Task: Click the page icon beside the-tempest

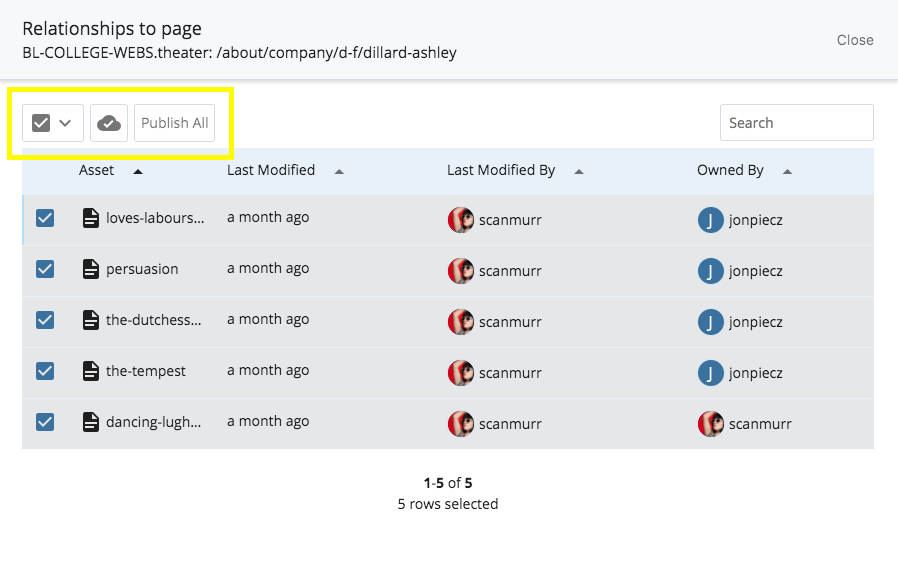Action: click(x=91, y=371)
